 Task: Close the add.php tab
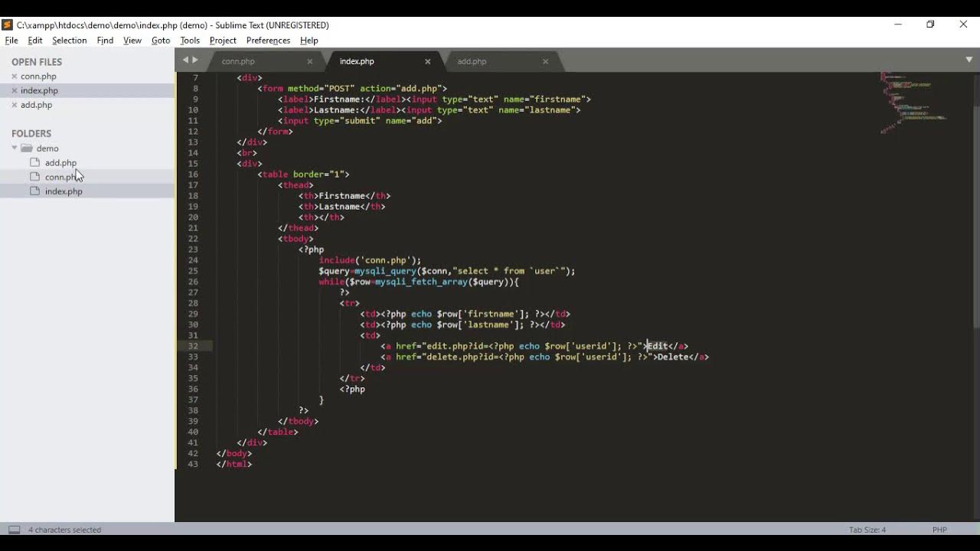(545, 61)
